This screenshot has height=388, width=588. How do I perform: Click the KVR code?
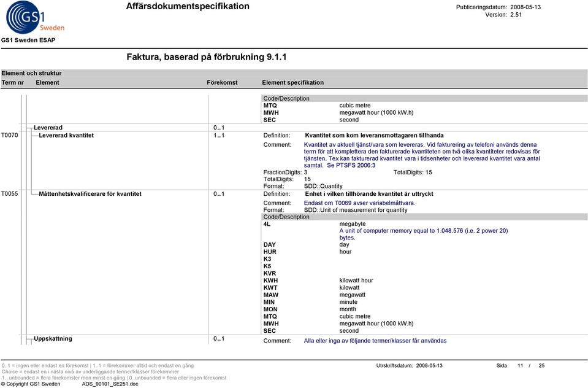click(x=270, y=273)
